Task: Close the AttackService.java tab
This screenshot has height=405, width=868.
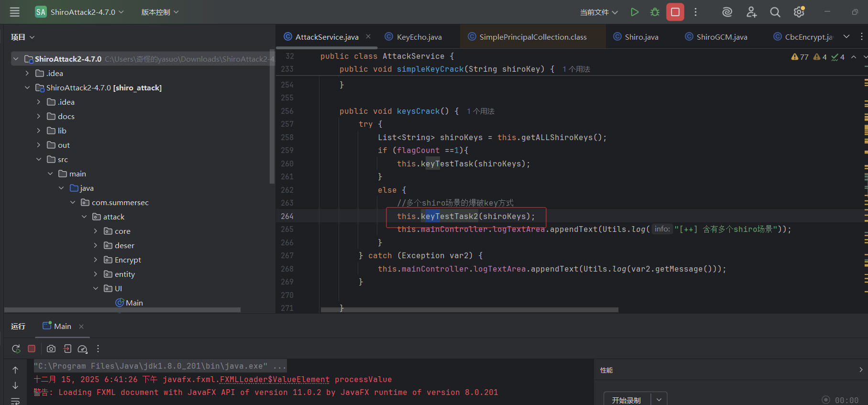Action: (x=368, y=36)
